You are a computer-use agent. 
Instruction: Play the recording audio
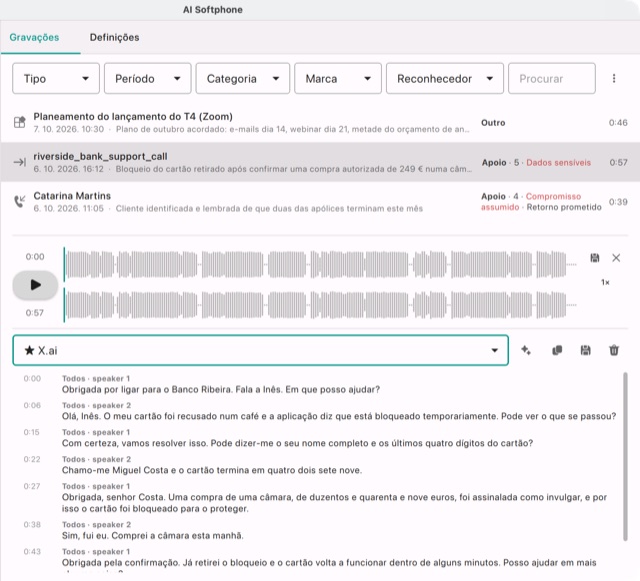tap(36, 285)
